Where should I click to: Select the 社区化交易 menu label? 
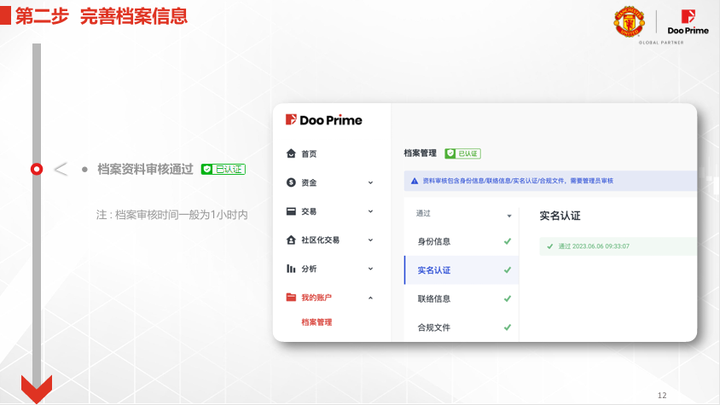(320, 240)
